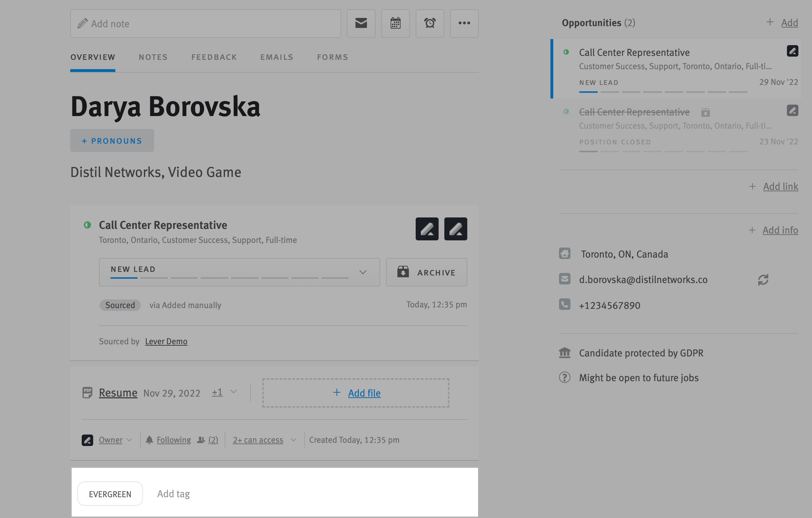Click the email sync refresh icon
Viewport: 812px width, 518px height.
(763, 280)
